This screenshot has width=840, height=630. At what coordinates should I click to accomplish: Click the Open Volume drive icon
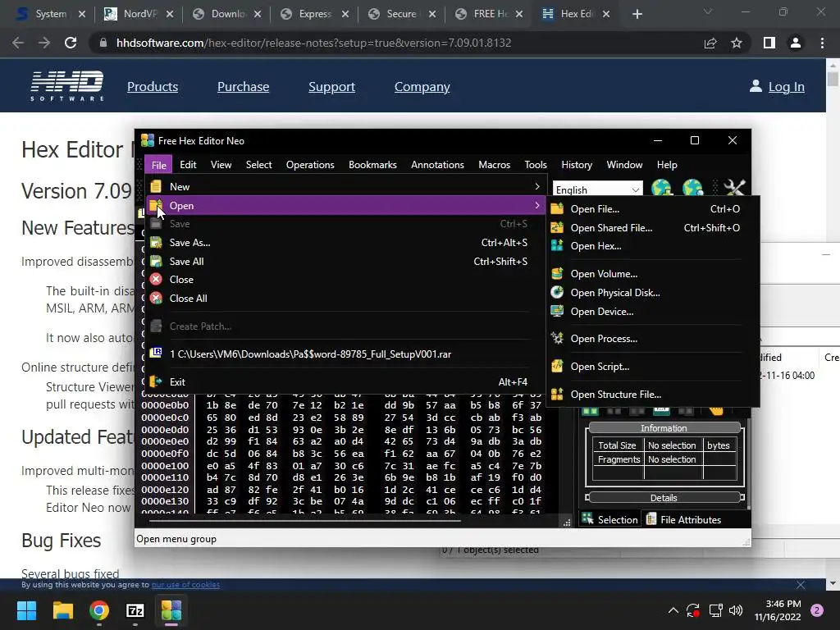tap(557, 274)
